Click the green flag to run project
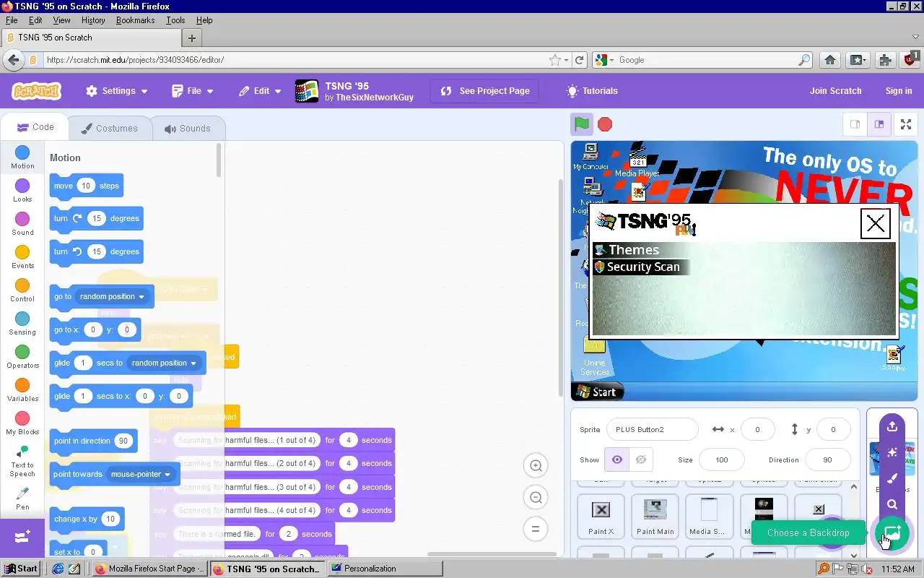924x578 pixels. click(582, 124)
